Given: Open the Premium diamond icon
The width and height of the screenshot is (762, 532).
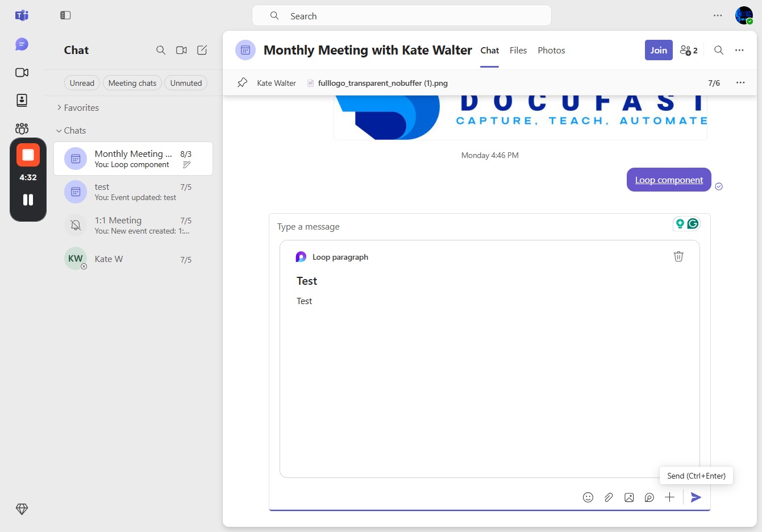Looking at the screenshot, I should (x=22, y=509).
